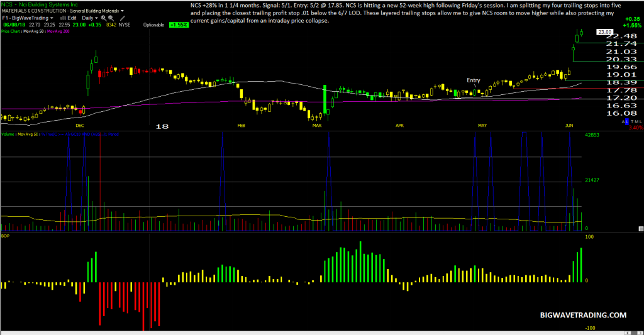Click the zoom in magnifier icon

104,18
